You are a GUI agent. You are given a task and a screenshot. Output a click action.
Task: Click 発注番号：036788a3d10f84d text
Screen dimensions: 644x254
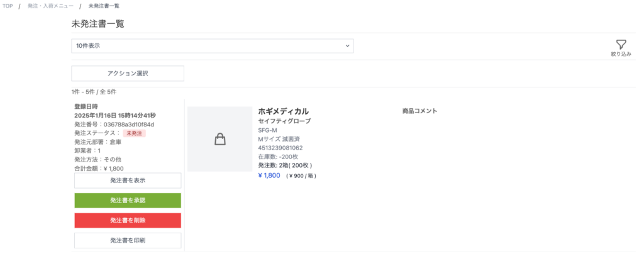click(x=114, y=124)
